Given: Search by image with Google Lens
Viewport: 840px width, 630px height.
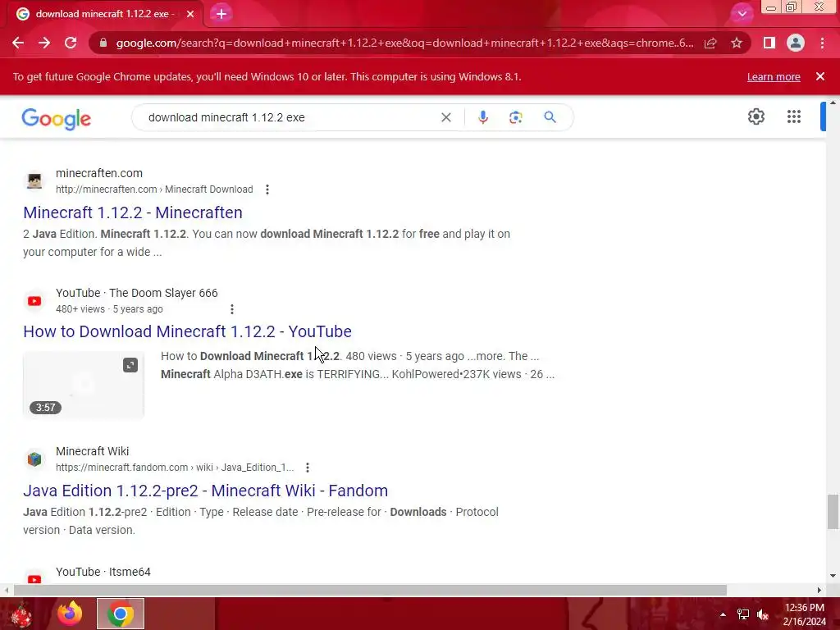Looking at the screenshot, I should coord(515,117).
